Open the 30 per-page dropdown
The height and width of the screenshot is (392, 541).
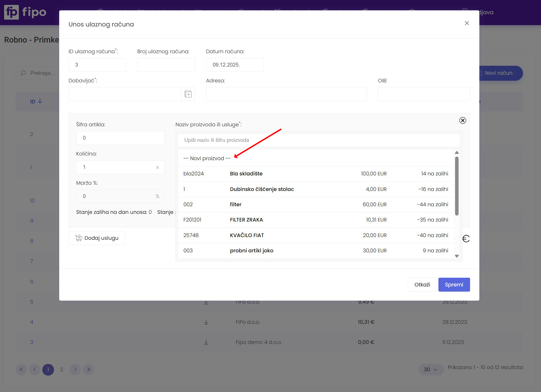coord(431,369)
